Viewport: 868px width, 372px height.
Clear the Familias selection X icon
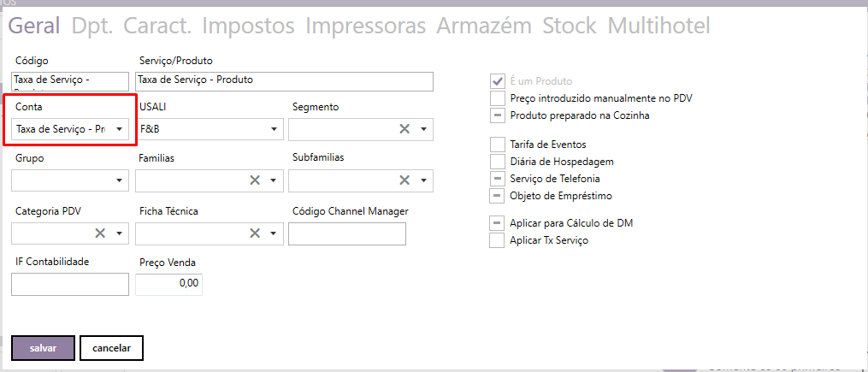click(254, 180)
